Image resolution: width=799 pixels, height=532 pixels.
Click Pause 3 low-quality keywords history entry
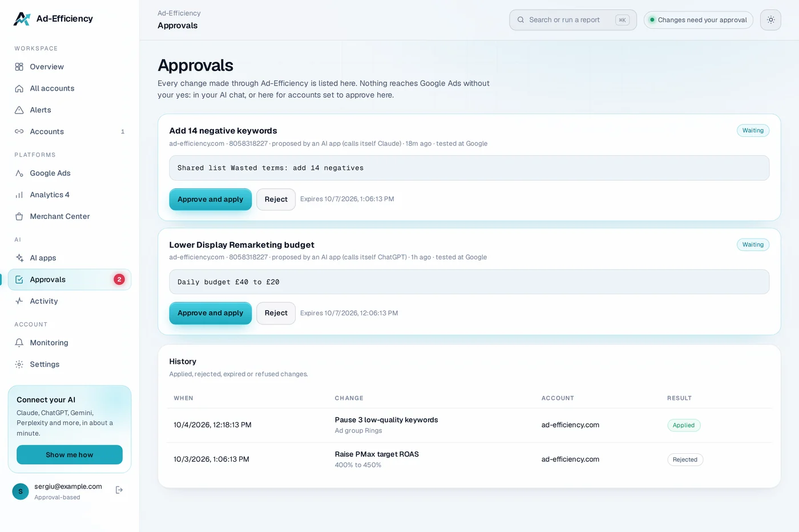pos(386,420)
